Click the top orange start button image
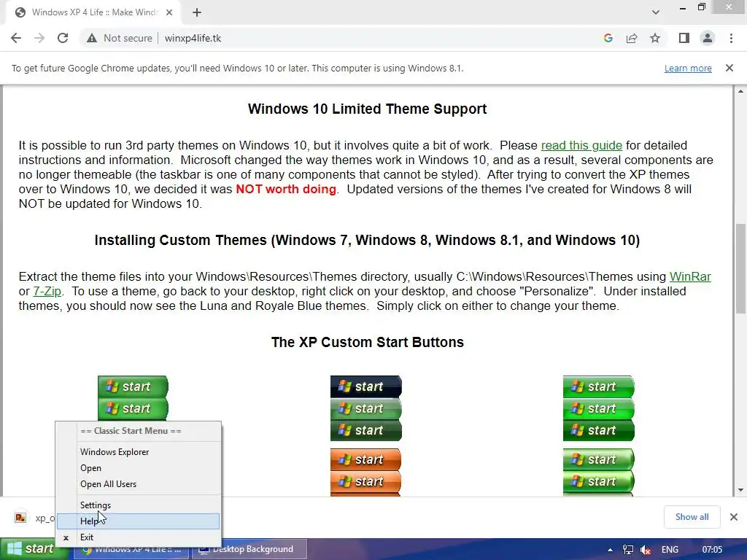The height and width of the screenshot is (560, 747). (365, 459)
